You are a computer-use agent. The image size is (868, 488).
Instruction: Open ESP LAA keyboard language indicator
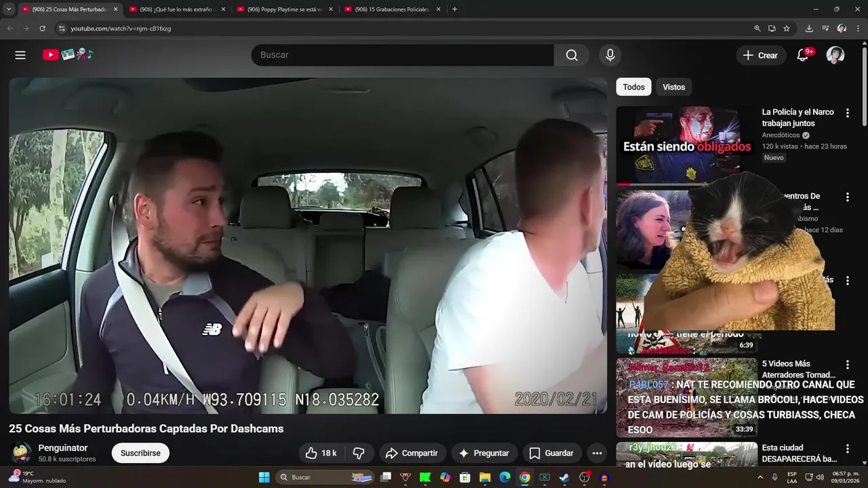[792, 477]
